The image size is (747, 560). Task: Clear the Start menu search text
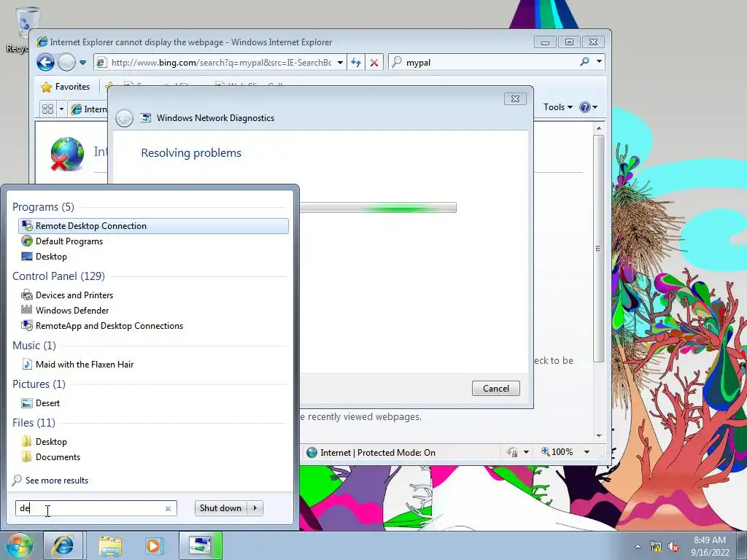pyautogui.click(x=168, y=508)
